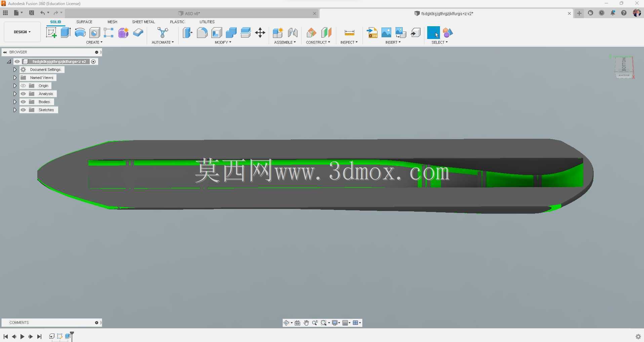Click the ViewCube Bottom face
Screen dimensions: 644x342
(623, 64)
